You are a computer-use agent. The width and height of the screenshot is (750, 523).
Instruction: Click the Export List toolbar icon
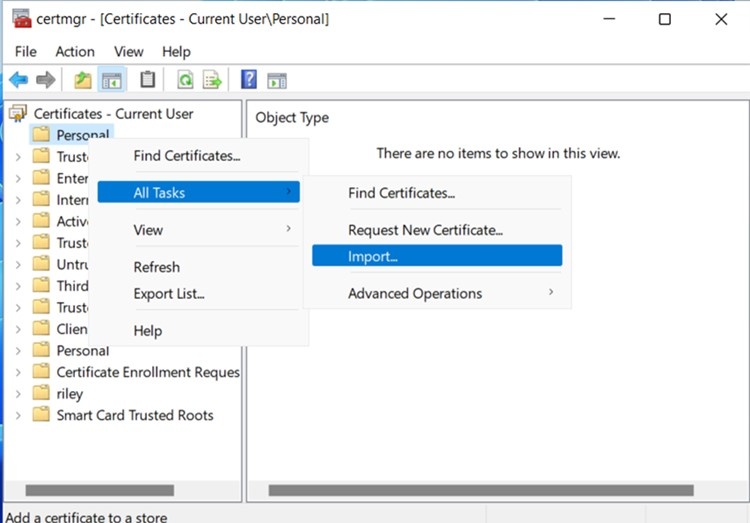(212, 80)
